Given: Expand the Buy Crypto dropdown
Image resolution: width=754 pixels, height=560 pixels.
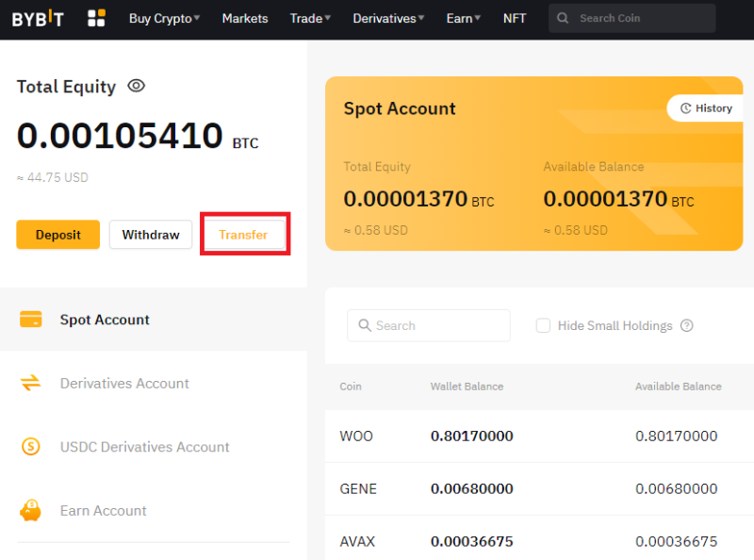Looking at the screenshot, I should [164, 18].
